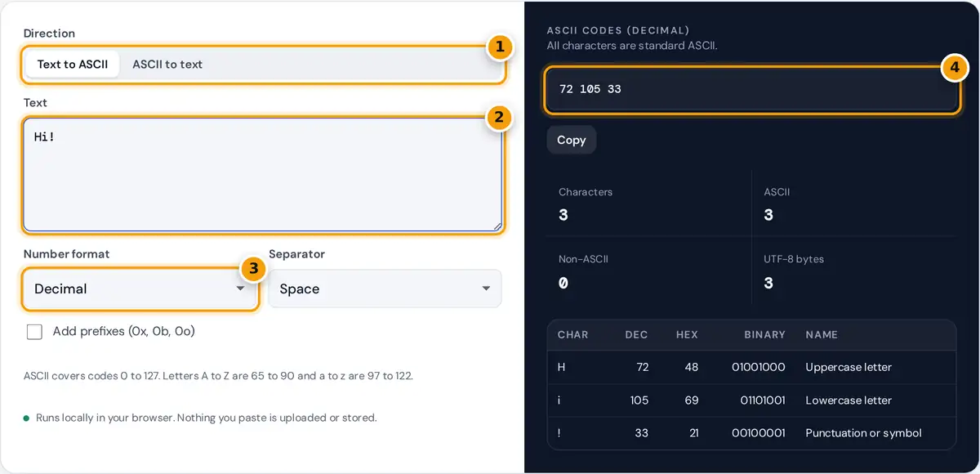This screenshot has height=474, width=980.
Task: Click the Non-ASCII count value 0
Action: (x=563, y=284)
